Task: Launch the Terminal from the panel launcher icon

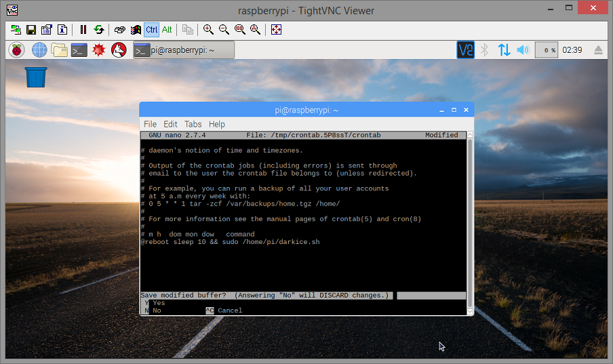Action: click(79, 50)
